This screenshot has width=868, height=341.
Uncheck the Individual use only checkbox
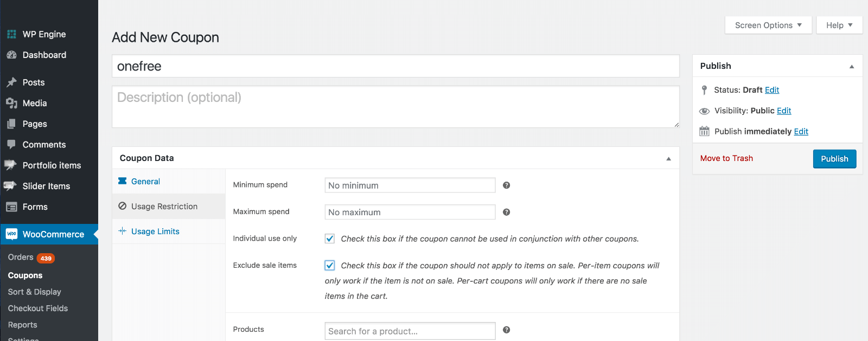[329, 239]
